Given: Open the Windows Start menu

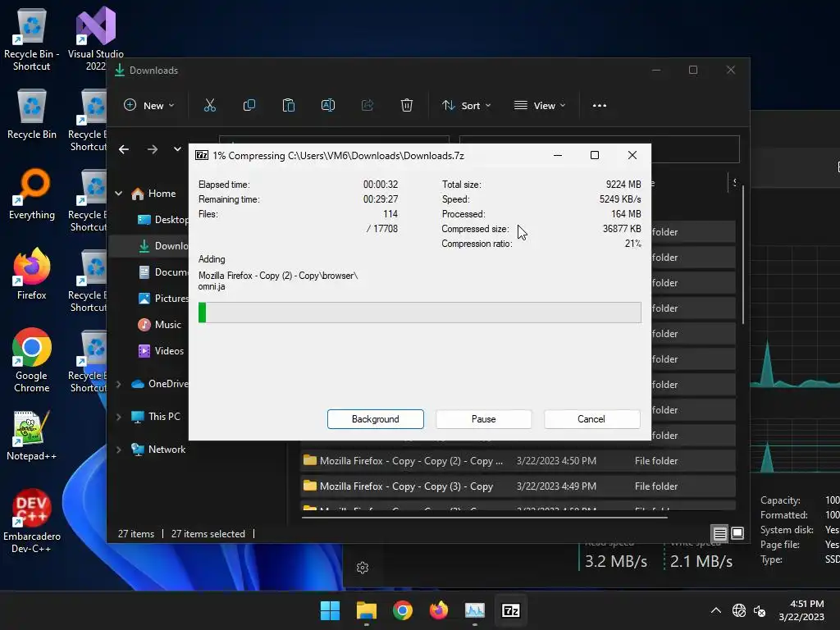Looking at the screenshot, I should click(330, 610).
